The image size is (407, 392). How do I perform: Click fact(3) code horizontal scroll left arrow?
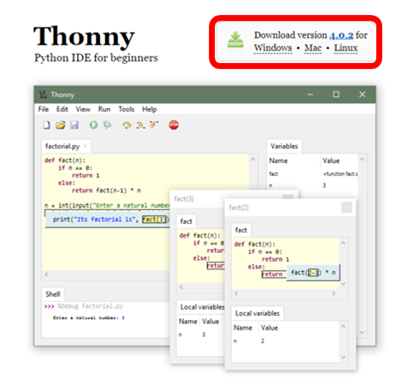(x=182, y=287)
